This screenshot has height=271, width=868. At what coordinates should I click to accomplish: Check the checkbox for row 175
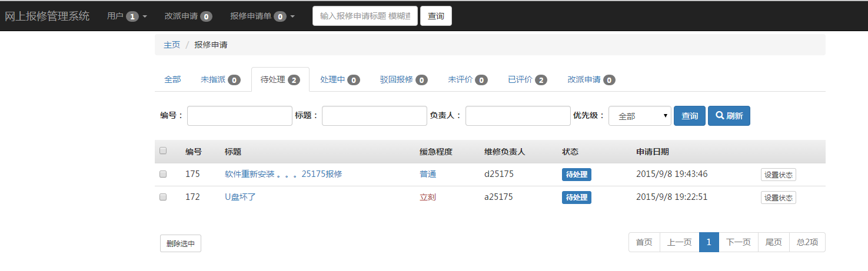click(x=163, y=174)
